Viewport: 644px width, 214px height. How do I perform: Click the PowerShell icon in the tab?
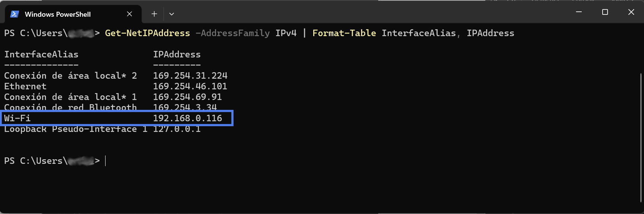point(14,14)
